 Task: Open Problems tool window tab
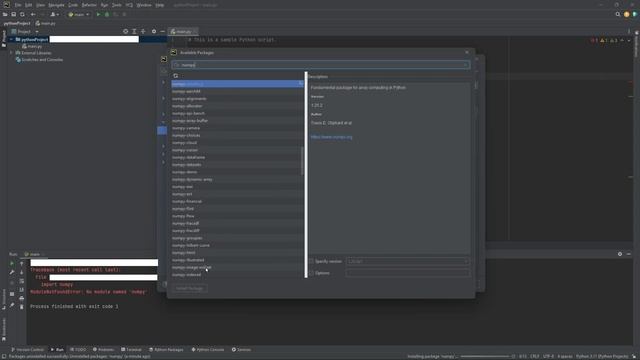(103, 350)
